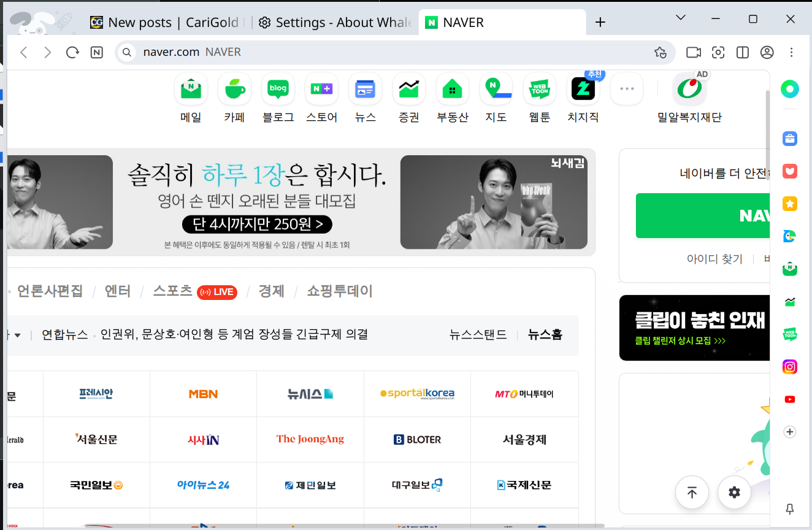Image resolution: width=812 pixels, height=530 pixels.
Task: Open the 밀알복지재단 ad icon
Action: [x=689, y=90]
